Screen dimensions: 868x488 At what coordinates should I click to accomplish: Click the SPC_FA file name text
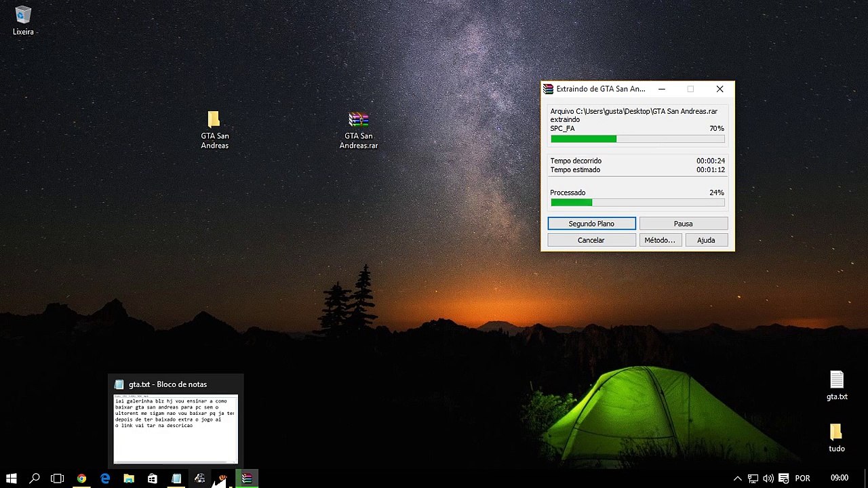pyautogui.click(x=562, y=129)
